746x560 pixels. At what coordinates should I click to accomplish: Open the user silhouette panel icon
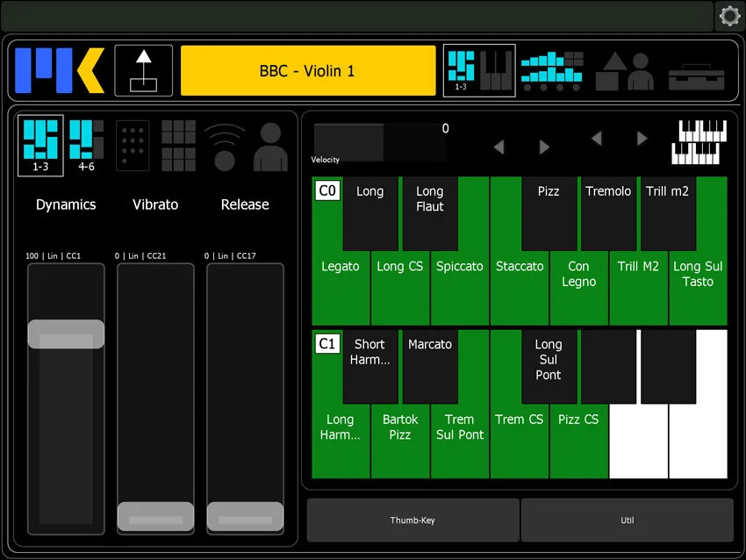click(x=270, y=147)
